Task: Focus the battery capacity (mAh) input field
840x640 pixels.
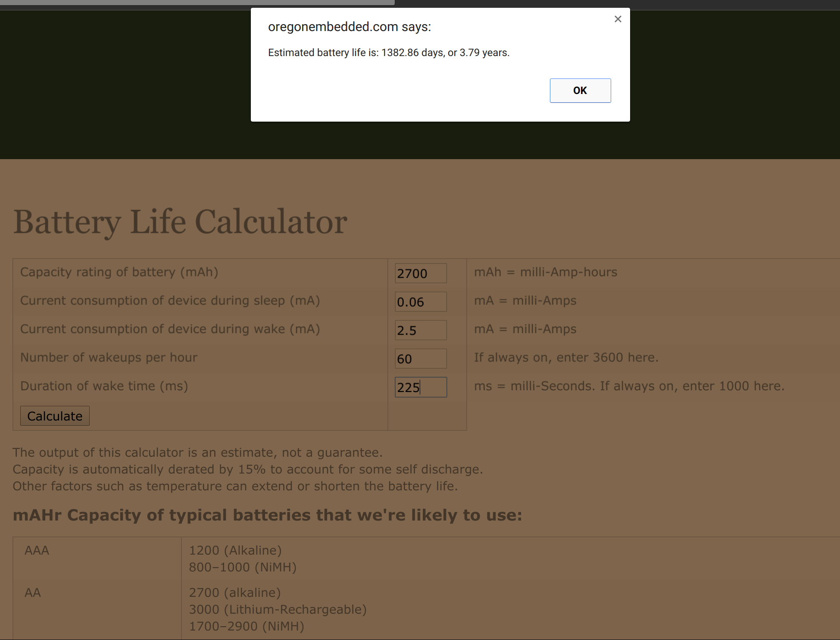Action: (x=420, y=273)
